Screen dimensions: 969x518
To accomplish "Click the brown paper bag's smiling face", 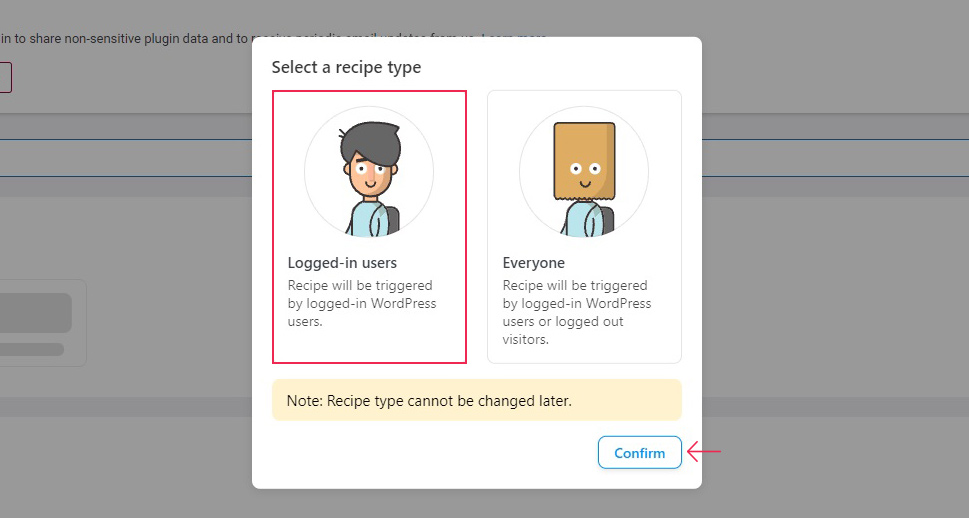I will pos(585,174).
